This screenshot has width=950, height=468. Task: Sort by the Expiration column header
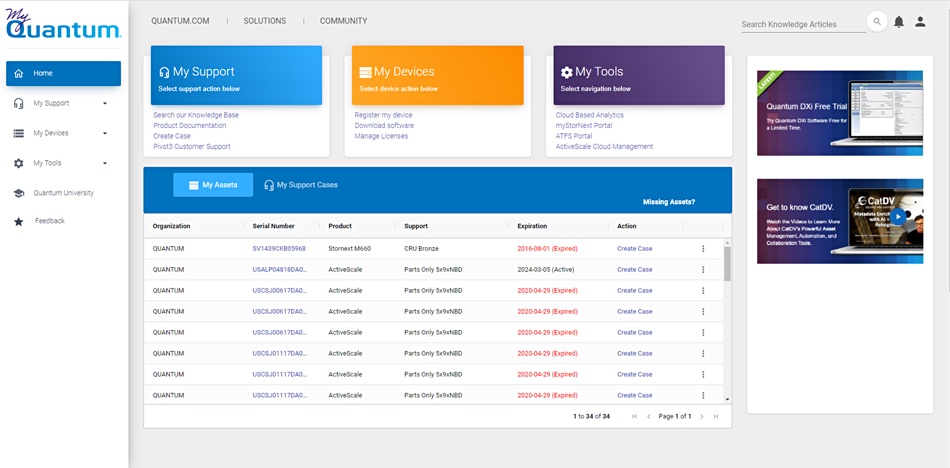click(x=532, y=226)
